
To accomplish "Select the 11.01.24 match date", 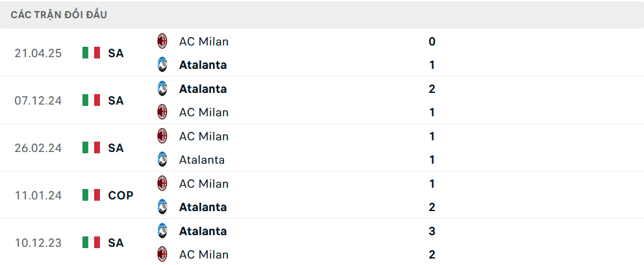I will pos(38,195).
